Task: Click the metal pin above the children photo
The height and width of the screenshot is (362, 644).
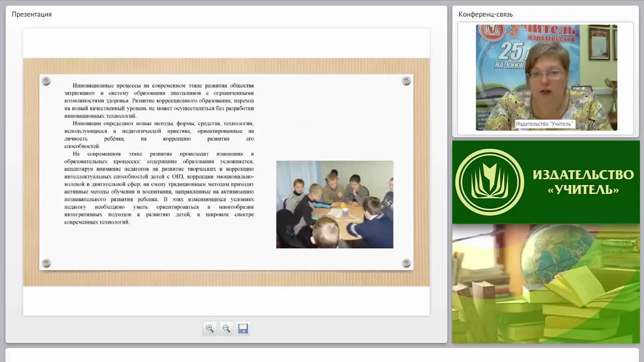Action: tap(406, 81)
